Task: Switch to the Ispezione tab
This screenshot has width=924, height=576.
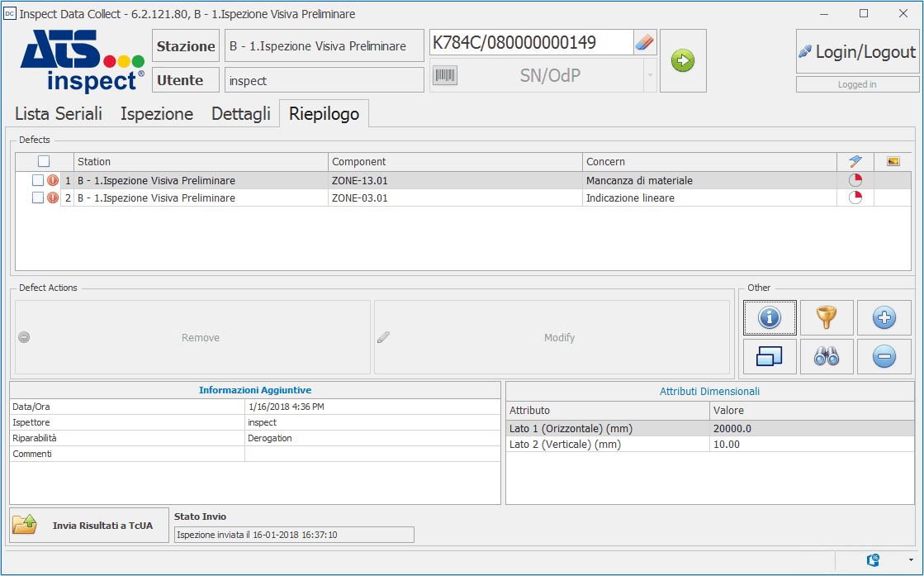Action: [157, 114]
